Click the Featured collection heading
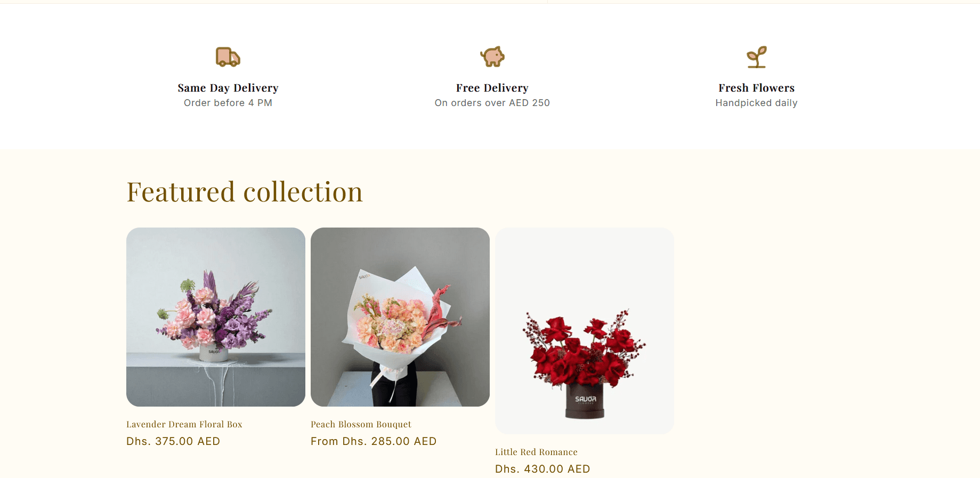The width and height of the screenshot is (980, 478). coord(245,192)
